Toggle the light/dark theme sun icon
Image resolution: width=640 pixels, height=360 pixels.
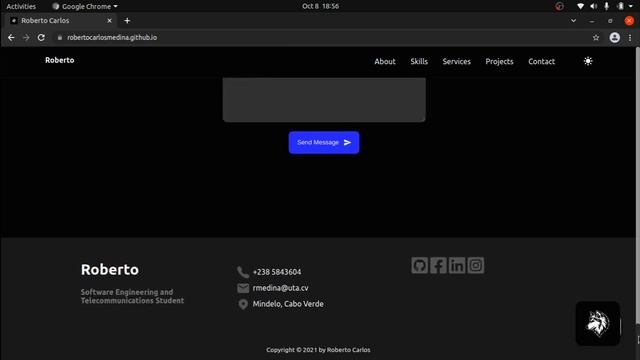tap(588, 61)
